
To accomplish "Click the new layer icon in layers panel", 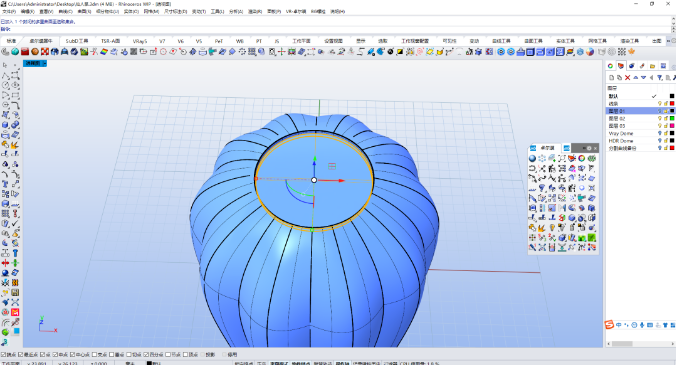I will pos(611,78).
